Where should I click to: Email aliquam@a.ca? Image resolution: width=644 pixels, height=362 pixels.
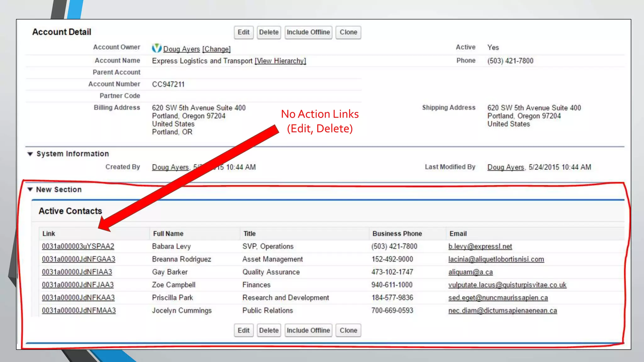click(x=470, y=272)
